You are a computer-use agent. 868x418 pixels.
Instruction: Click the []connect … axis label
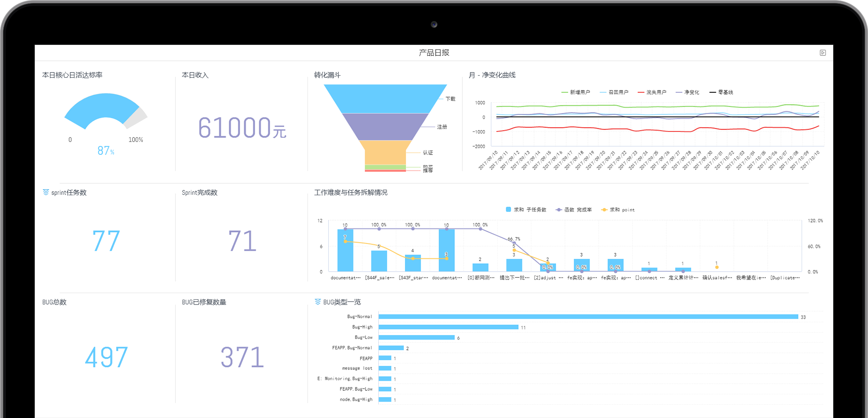pos(649,278)
